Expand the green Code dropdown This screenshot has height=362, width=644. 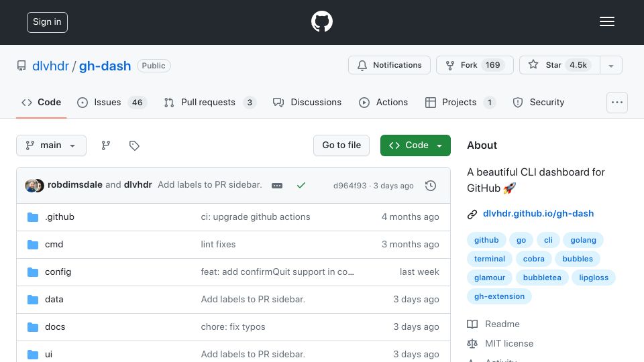coord(415,145)
